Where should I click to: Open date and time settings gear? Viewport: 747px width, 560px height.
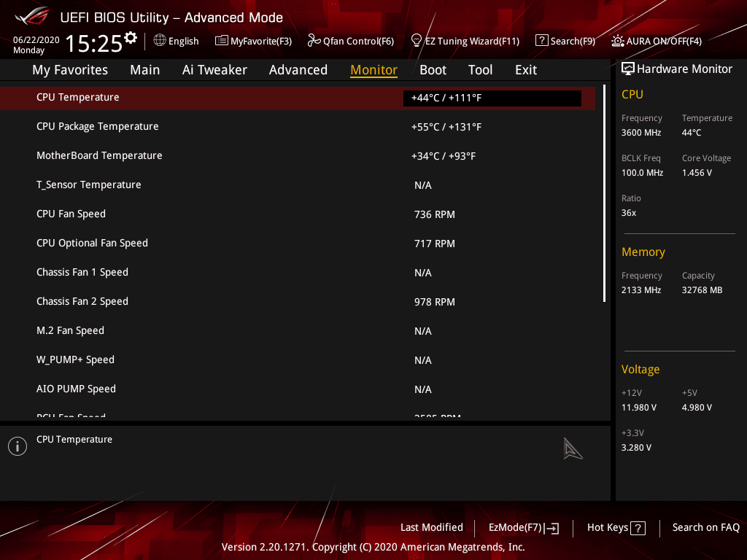[x=131, y=38]
